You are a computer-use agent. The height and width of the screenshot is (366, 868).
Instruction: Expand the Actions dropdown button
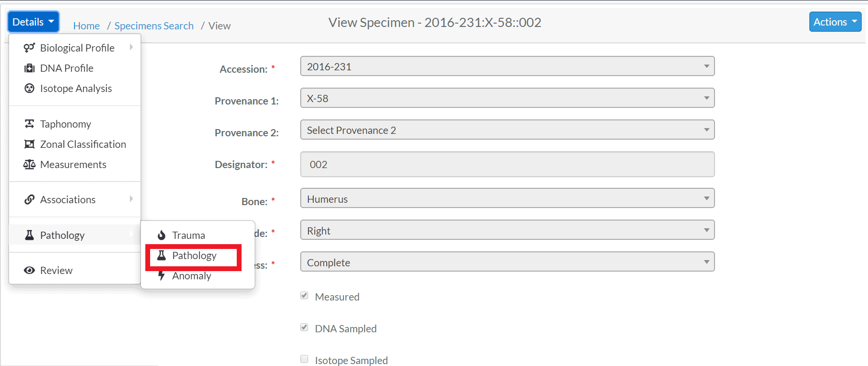(x=835, y=22)
